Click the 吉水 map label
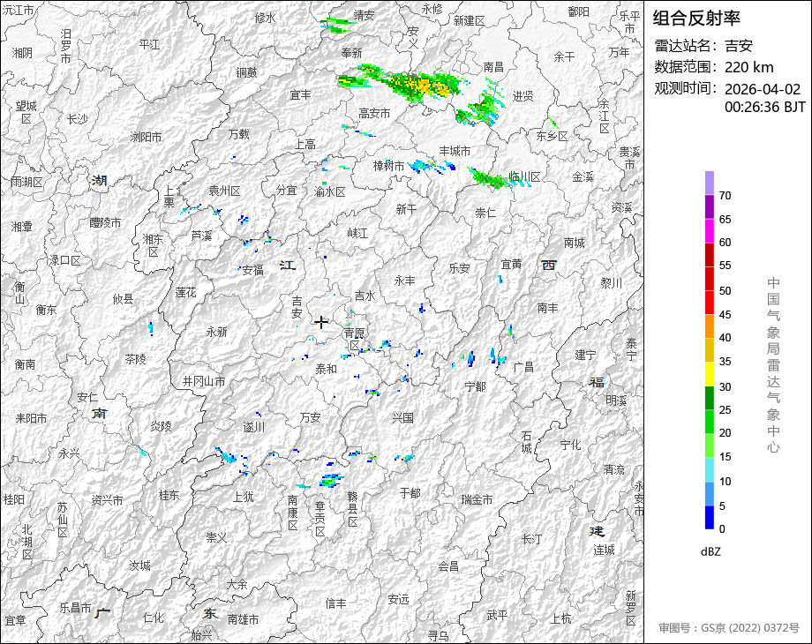The image size is (812, 644). click(365, 296)
